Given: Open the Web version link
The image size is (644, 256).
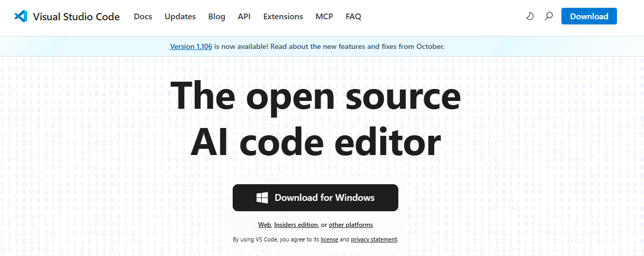Looking at the screenshot, I should click(264, 225).
